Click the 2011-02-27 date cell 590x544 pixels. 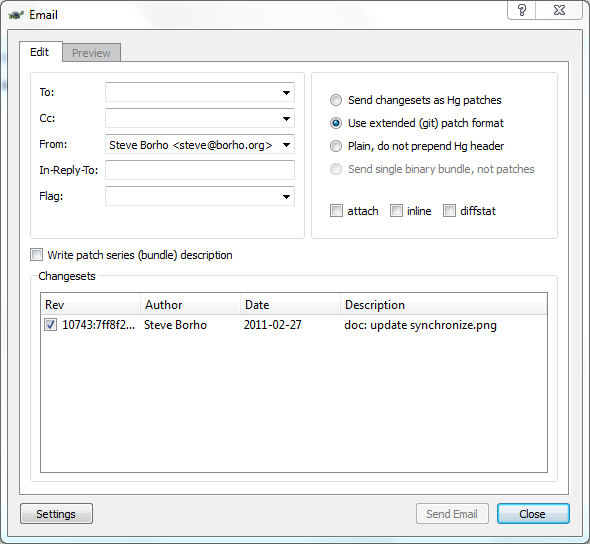click(272, 325)
